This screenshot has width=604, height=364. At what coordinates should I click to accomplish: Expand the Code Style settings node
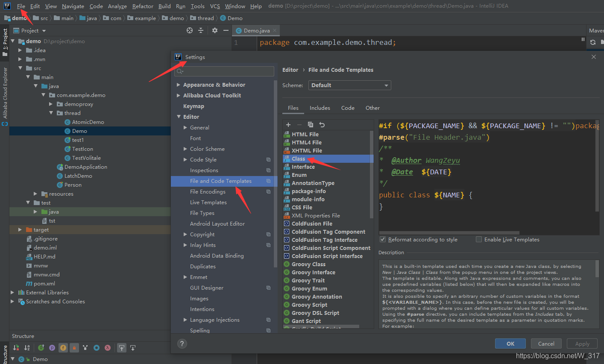tap(185, 160)
